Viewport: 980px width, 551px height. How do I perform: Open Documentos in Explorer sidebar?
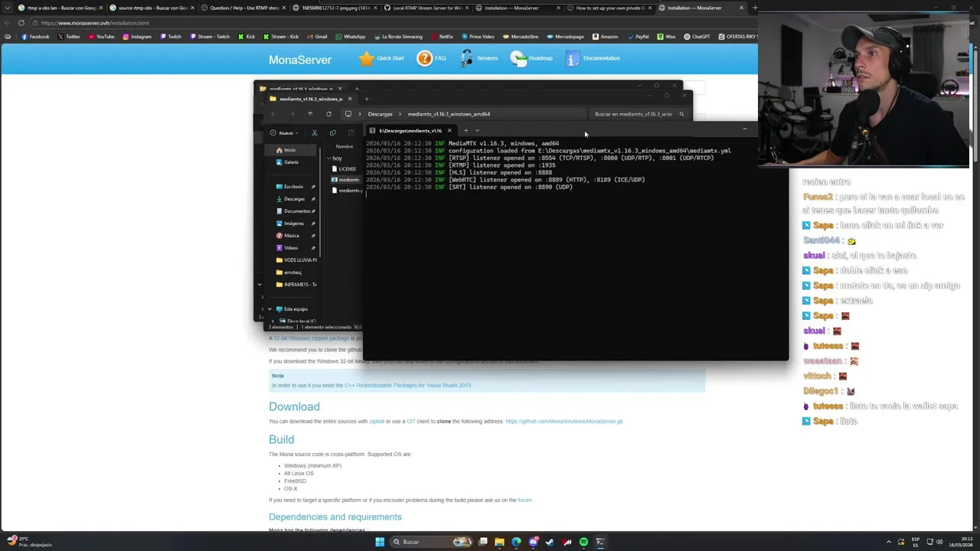tap(296, 211)
